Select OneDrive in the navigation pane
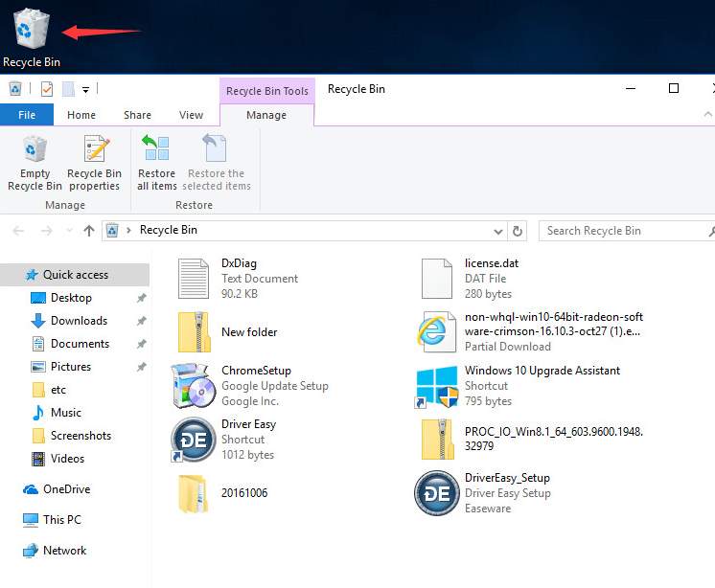715x588 pixels. 66,489
